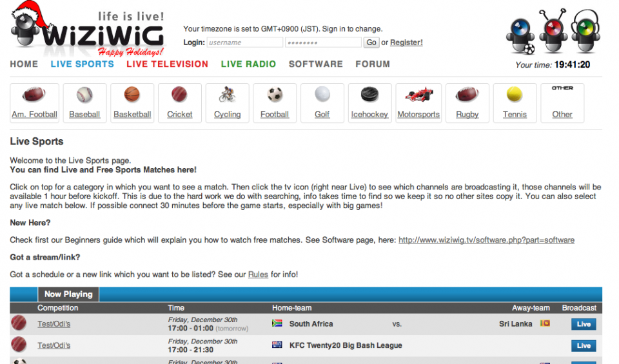Click the Icehockey text link
This screenshot has width=619, height=364.
pyautogui.click(x=369, y=115)
